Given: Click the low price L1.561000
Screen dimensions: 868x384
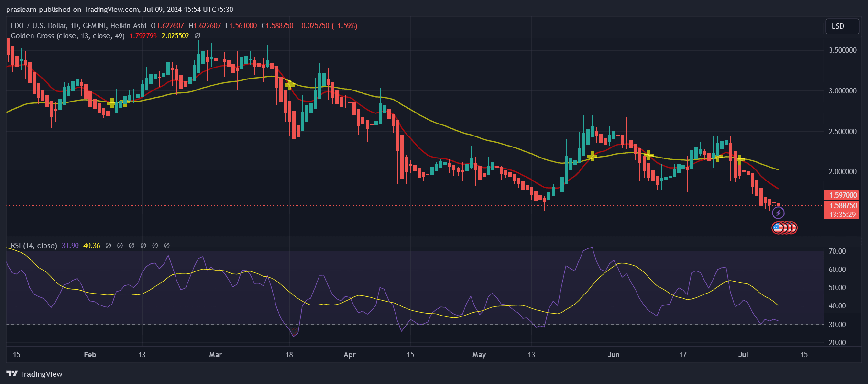Looking at the screenshot, I should (241, 26).
